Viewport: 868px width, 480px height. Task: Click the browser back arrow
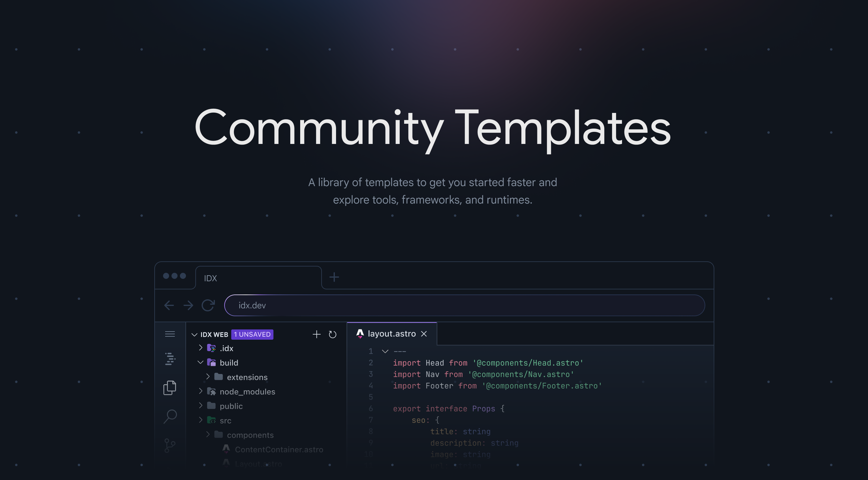pos(169,305)
